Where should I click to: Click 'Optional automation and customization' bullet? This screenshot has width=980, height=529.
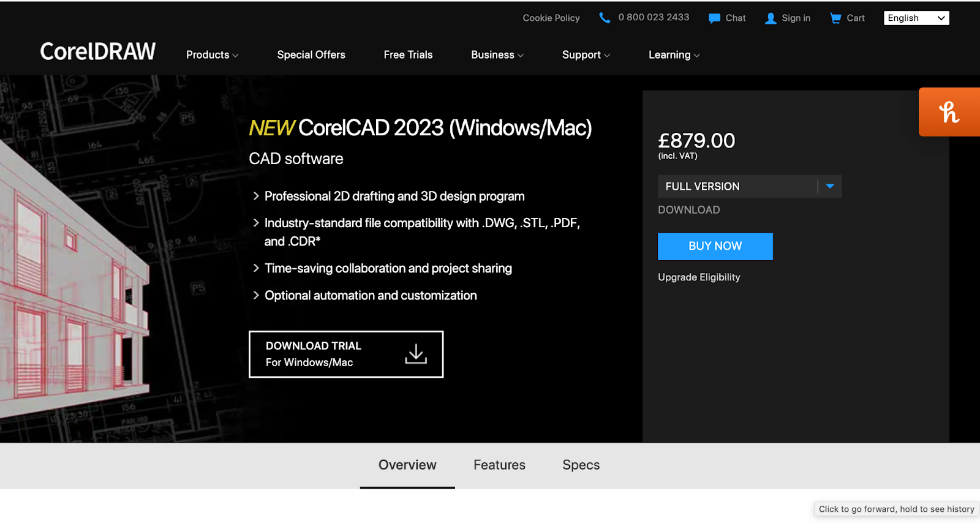point(371,296)
